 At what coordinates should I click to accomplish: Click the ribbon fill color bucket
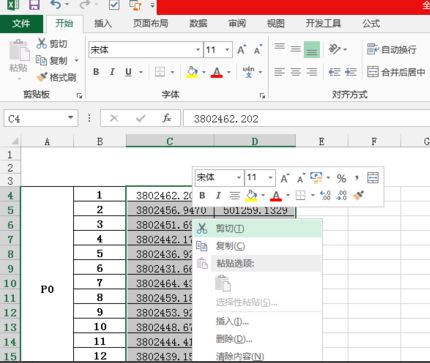192,72
